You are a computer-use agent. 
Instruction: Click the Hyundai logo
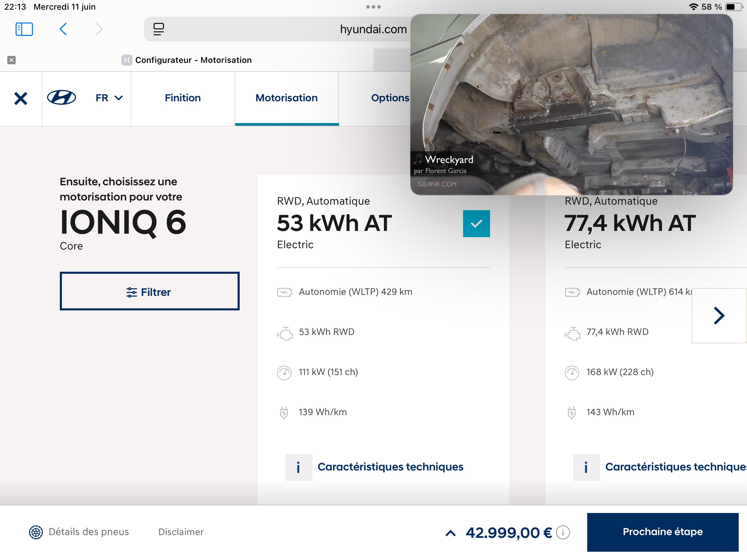[x=62, y=98]
